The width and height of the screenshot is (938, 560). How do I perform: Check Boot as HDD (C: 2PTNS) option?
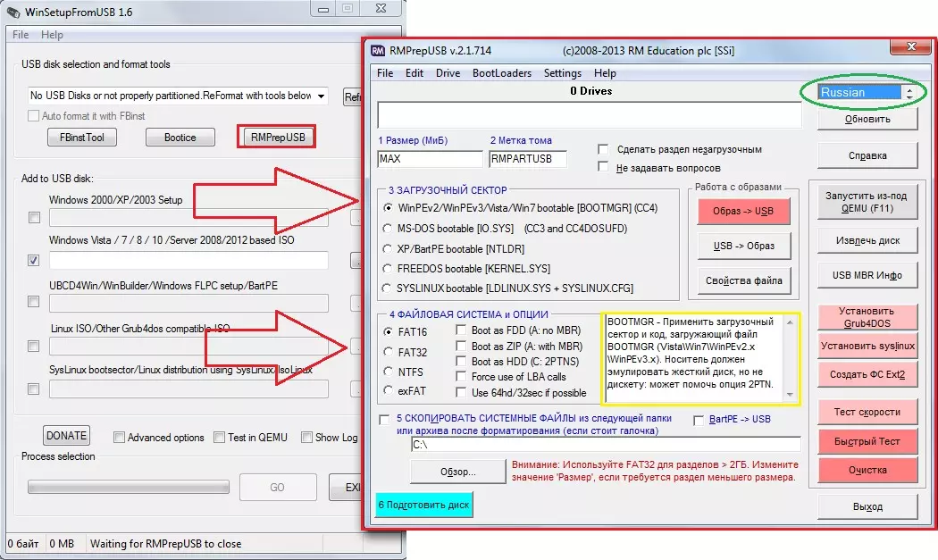click(461, 362)
